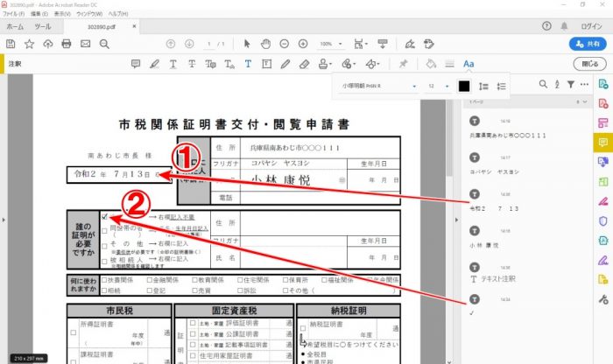The height and width of the screenshot is (364, 613).
Task: Check the その他 checkbox in 誰の証明 section
Action: [x=104, y=246]
